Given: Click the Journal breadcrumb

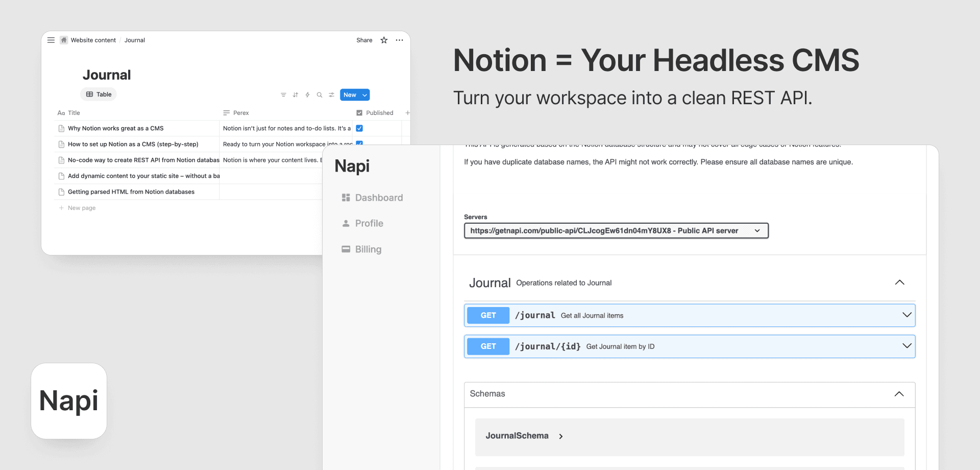Looking at the screenshot, I should pos(135,40).
